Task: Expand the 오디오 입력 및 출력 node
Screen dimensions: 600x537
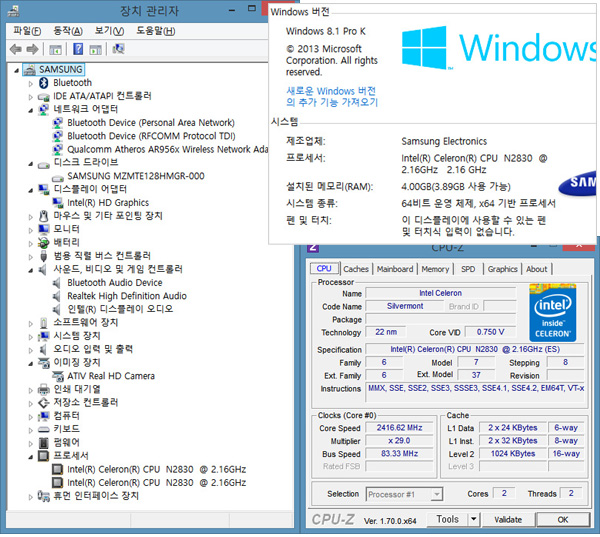Action: 31,350
